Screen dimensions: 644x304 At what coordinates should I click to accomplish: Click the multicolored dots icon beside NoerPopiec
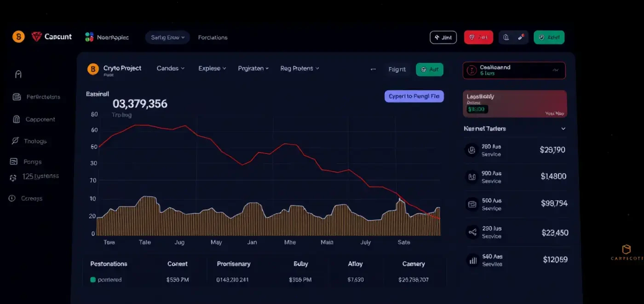pyautogui.click(x=89, y=37)
